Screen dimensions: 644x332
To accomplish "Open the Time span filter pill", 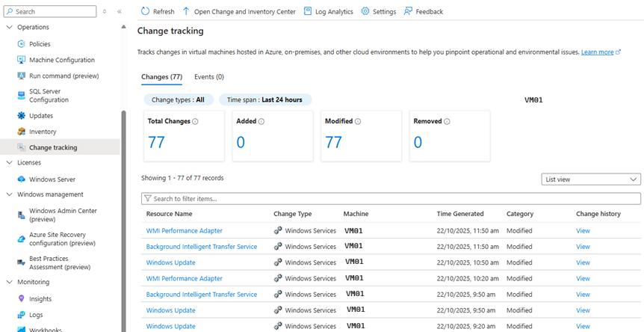I will pyautogui.click(x=265, y=100).
